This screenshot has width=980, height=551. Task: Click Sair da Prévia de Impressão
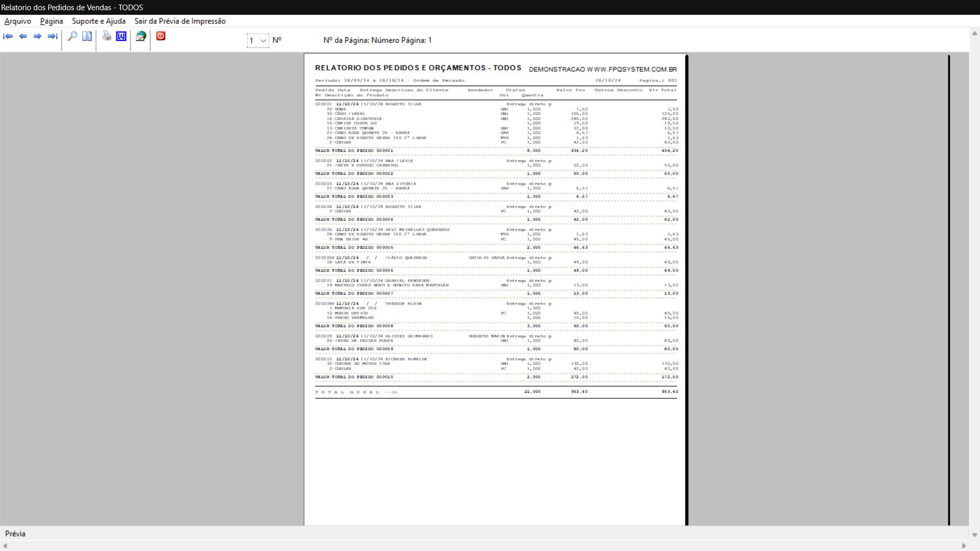[180, 21]
